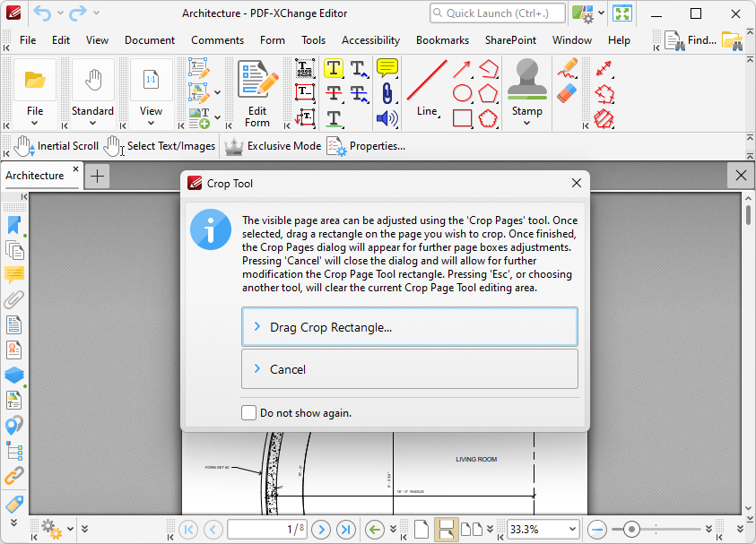756x544 pixels.
Task: Select the Perimeter measurement tool
Action: 604,94
